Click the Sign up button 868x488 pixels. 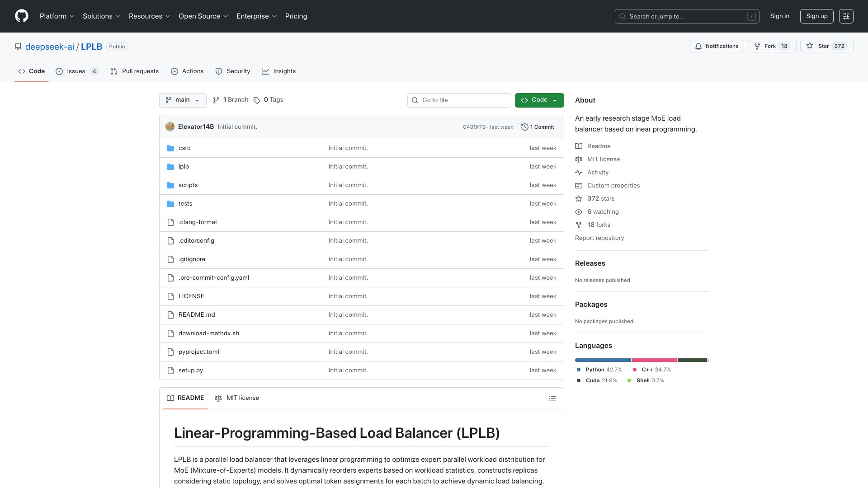(x=817, y=16)
